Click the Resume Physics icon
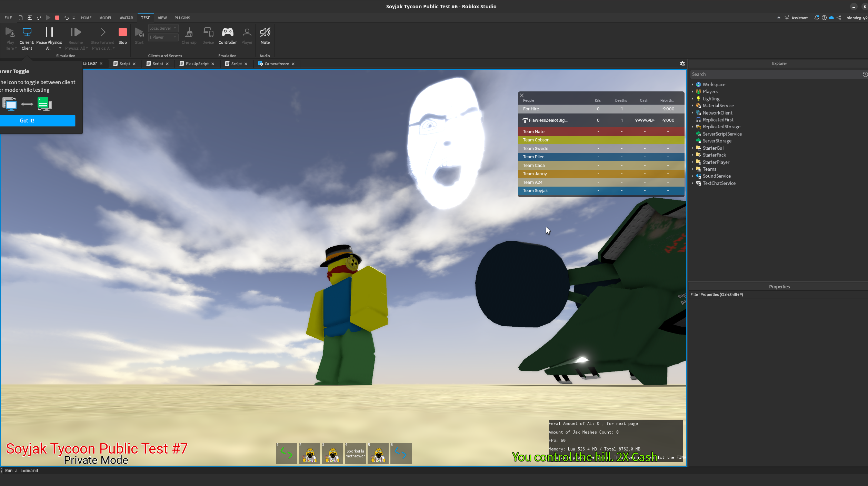Screen dimensions: 868x486 pyautogui.click(x=76, y=32)
